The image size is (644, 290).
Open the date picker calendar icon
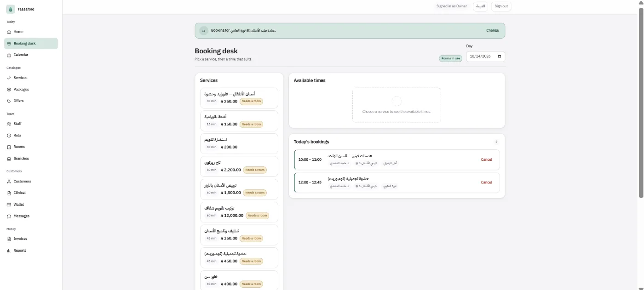(x=500, y=57)
